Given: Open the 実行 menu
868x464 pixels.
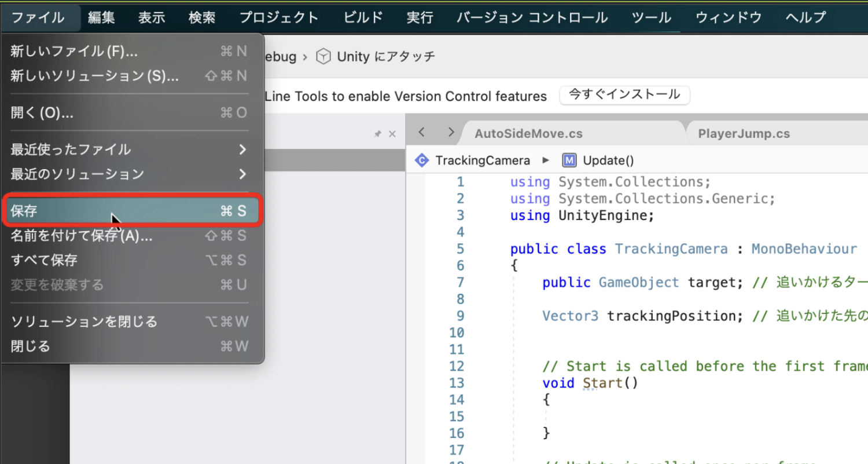Looking at the screenshot, I should (420, 17).
